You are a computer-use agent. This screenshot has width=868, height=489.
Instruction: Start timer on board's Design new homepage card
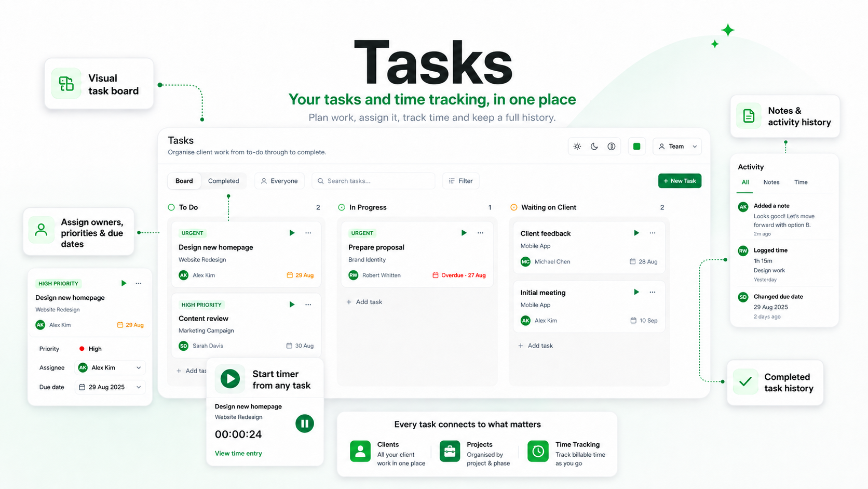coord(292,233)
